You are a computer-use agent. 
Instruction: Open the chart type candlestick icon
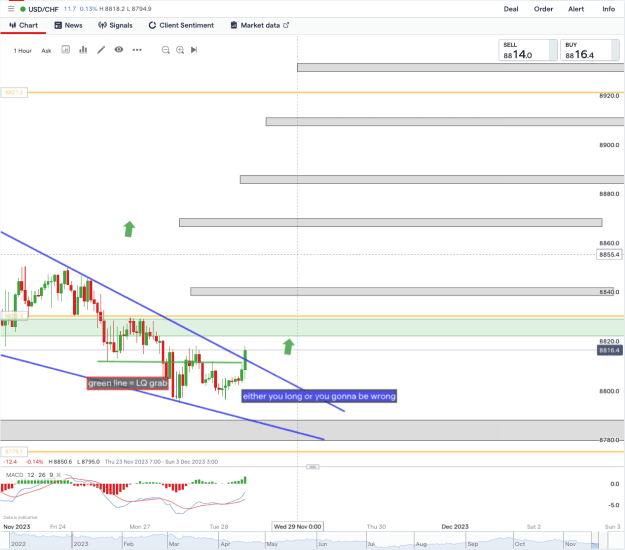[x=66, y=49]
